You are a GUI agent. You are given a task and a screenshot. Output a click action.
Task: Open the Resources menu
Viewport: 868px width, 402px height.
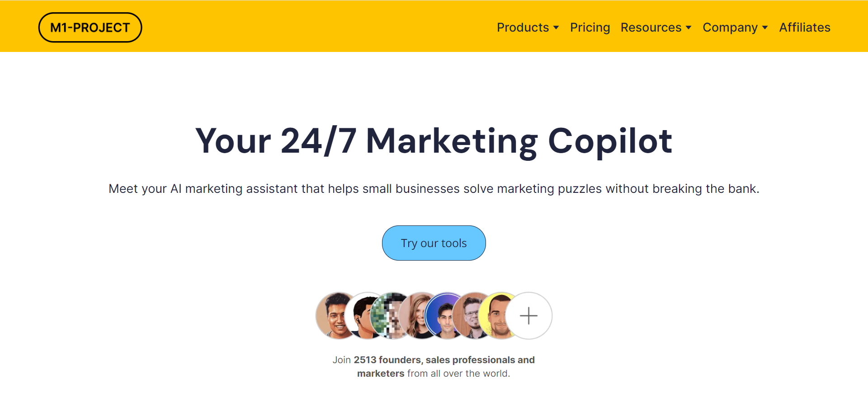(x=651, y=28)
